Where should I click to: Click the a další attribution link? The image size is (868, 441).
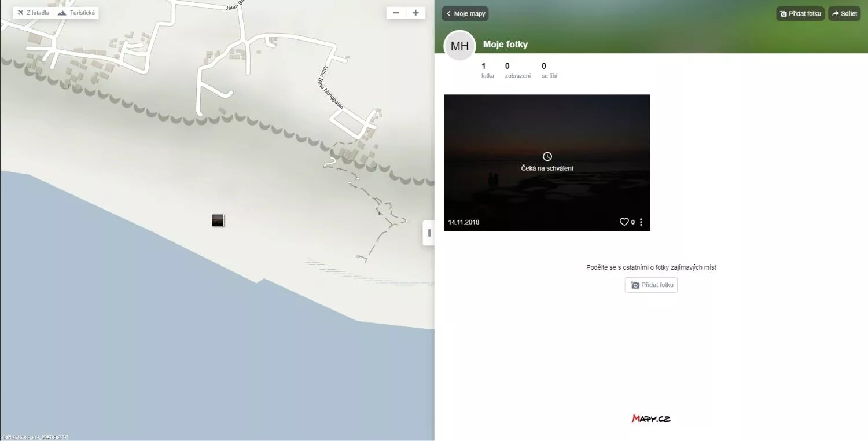(61, 437)
